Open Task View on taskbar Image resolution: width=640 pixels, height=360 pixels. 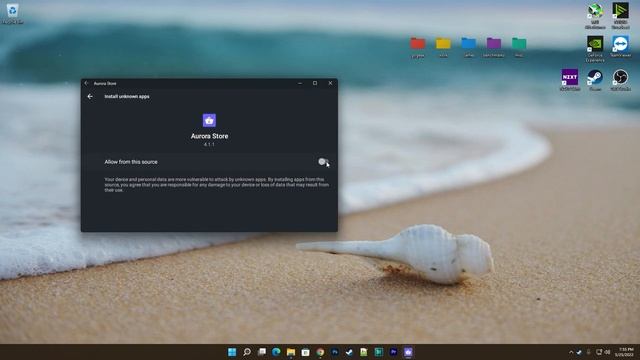(x=262, y=352)
